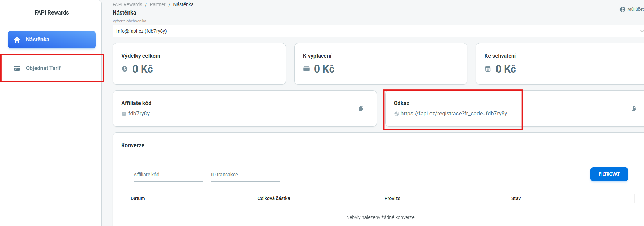Click the globe icon beside the Odkaz URL

coord(396,114)
